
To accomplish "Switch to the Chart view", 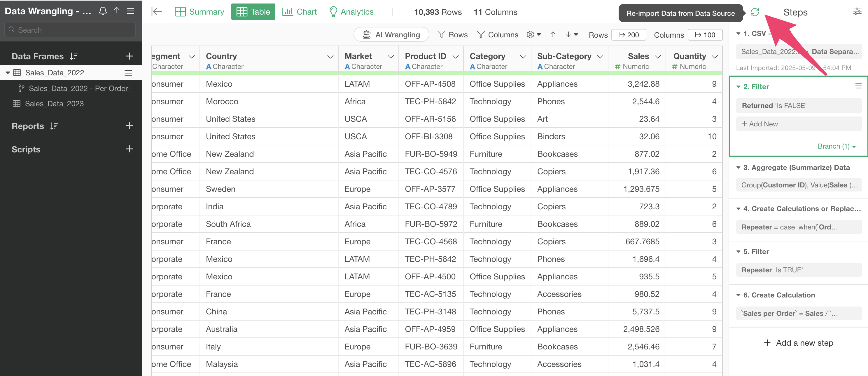I will [299, 12].
